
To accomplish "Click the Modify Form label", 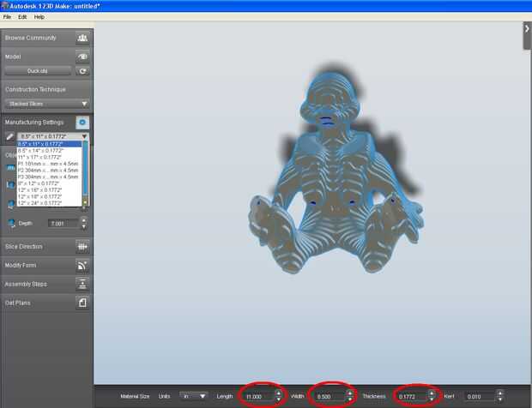I will coord(21,266).
